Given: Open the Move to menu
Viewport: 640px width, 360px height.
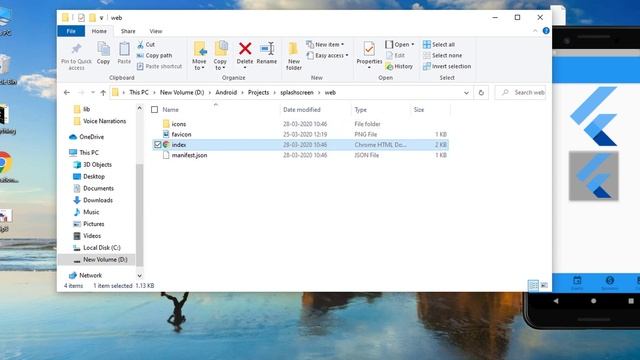Looking at the screenshot, I should pos(199,56).
